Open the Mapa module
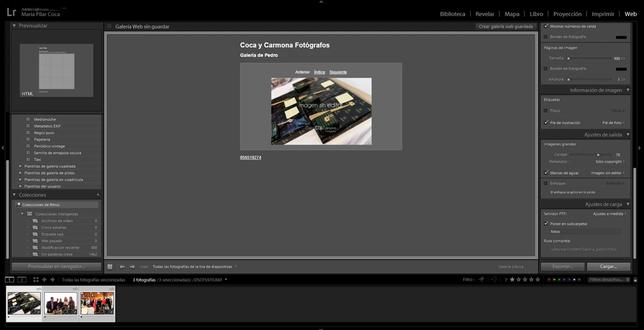Image resolution: width=644 pixels, height=330 pixels. tap(512, 14)
